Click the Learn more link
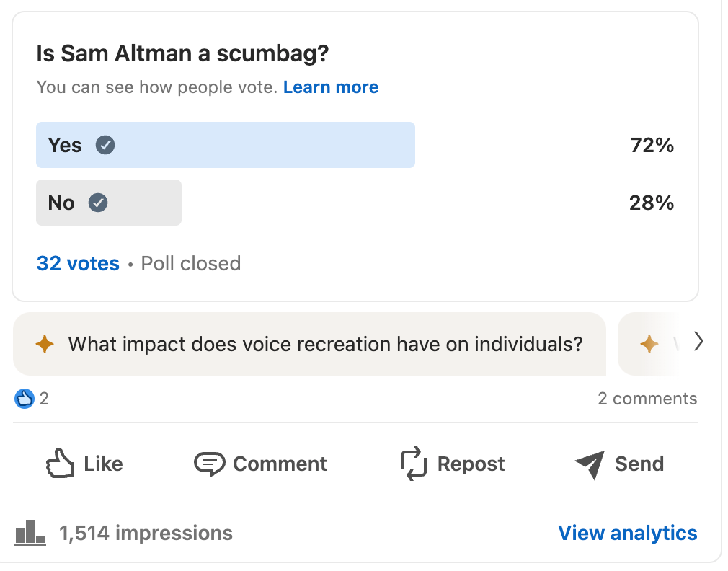The height and width of the screenshot is (571, 728). 331,87
